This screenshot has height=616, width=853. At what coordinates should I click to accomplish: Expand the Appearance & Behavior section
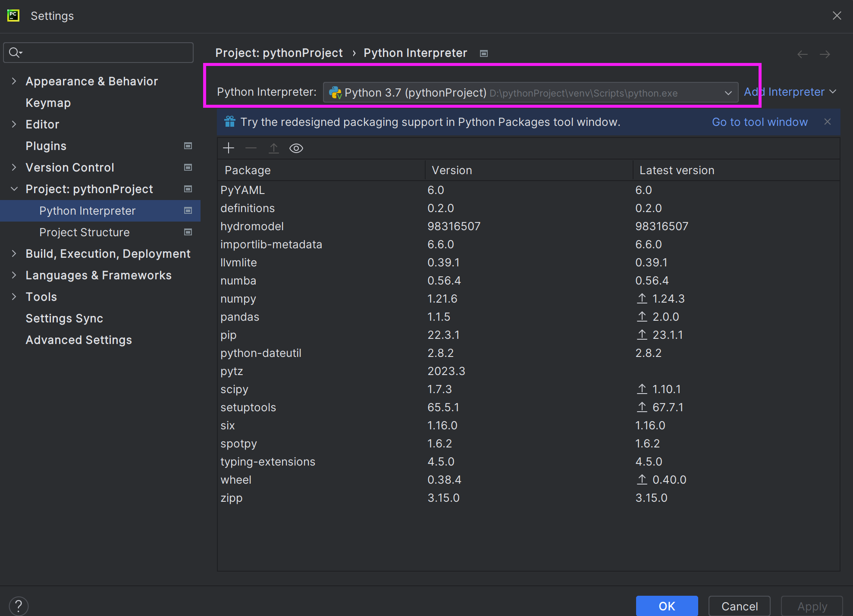[x=14, y=81]
